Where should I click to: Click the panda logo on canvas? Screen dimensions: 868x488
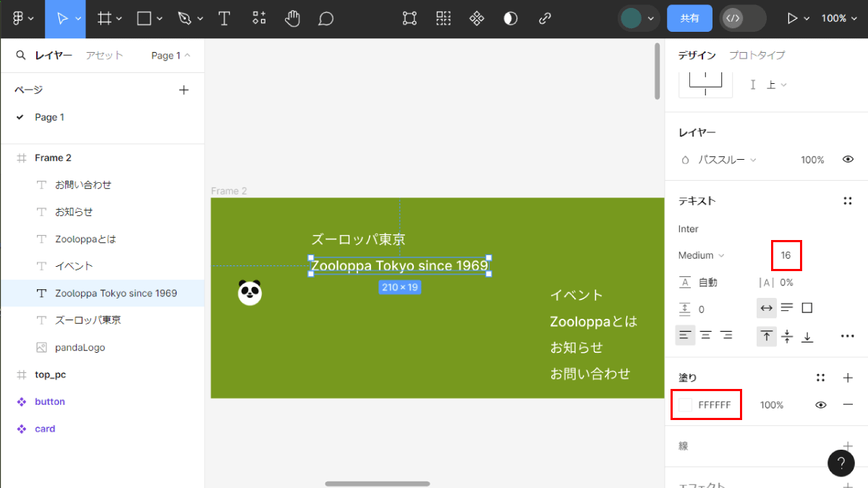(250, 292)
